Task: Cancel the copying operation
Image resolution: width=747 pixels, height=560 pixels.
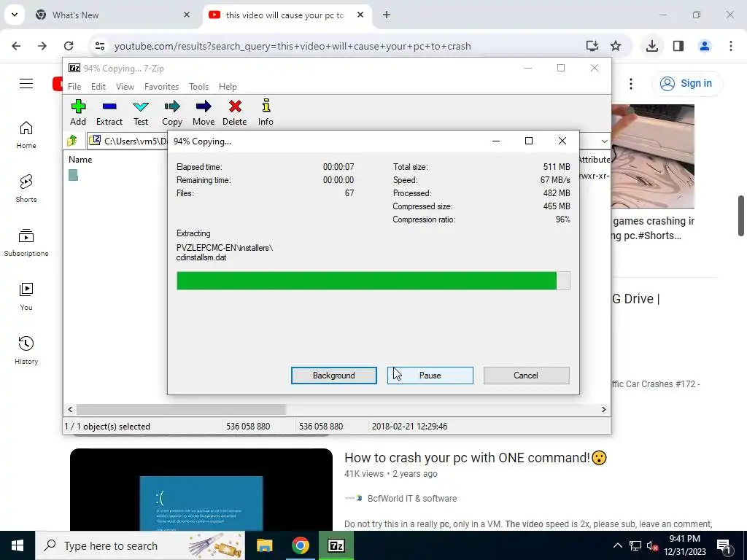Action: (526, 376)
